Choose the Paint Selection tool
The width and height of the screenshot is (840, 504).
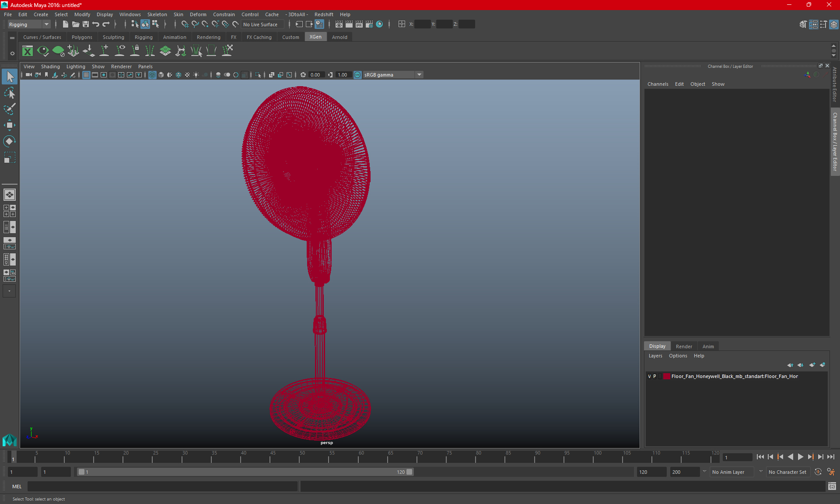click(10, 109)
